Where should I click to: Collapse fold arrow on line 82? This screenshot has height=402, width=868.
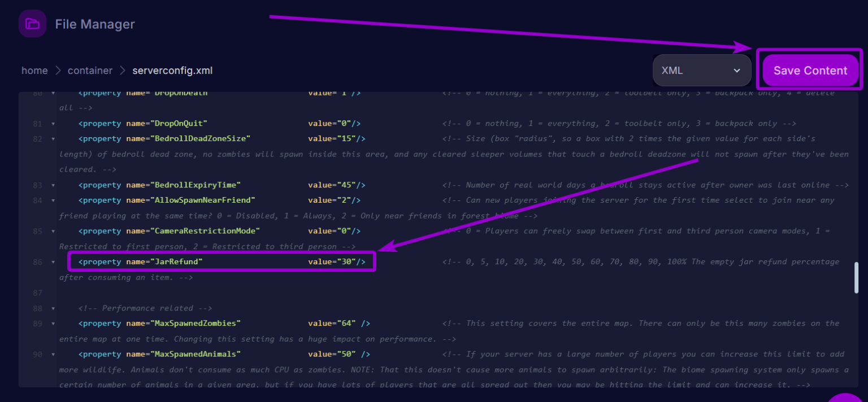(53, 139)
